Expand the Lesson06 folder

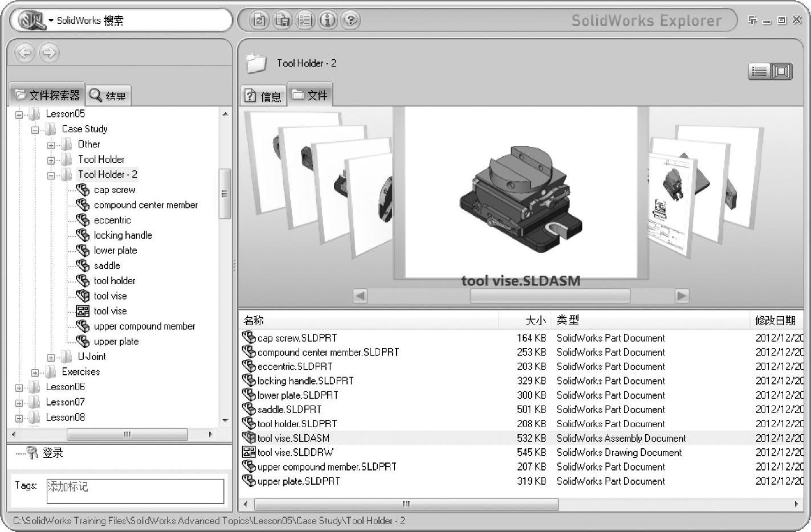point(19,388)
